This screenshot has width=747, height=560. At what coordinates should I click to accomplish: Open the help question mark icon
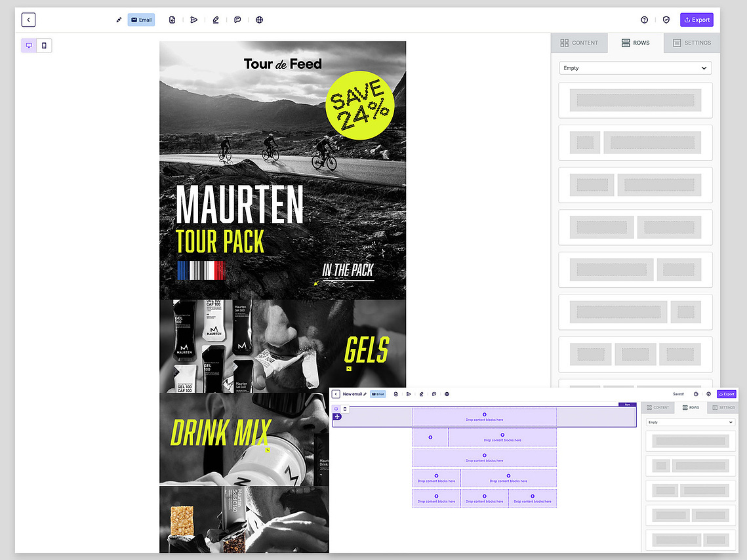coord(644,20)
